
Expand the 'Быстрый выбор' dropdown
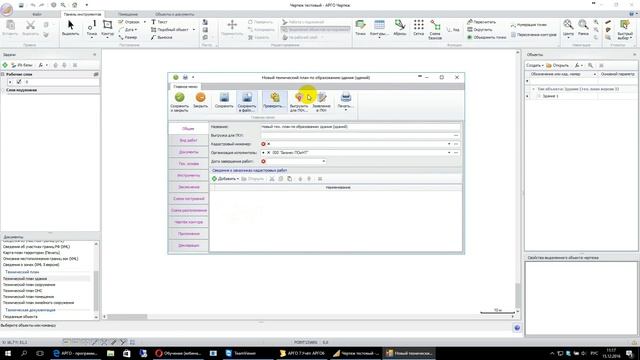point(631,38)
